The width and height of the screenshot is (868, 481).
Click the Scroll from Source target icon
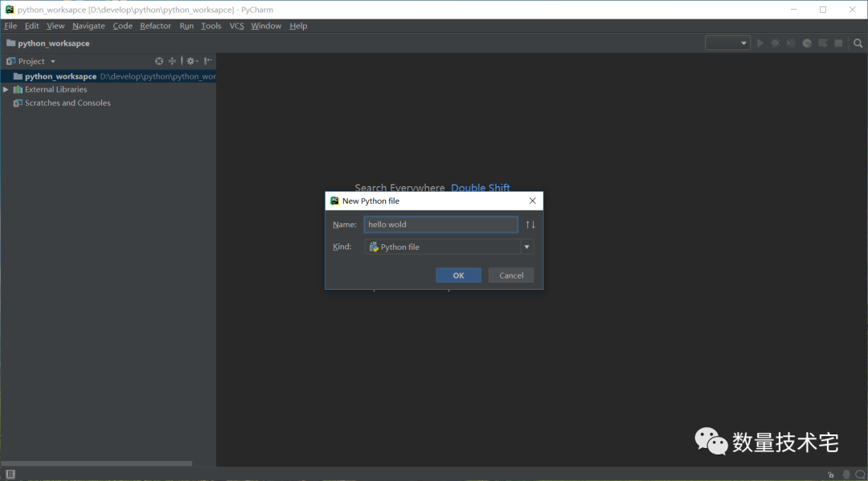click(x=159, y=61)
